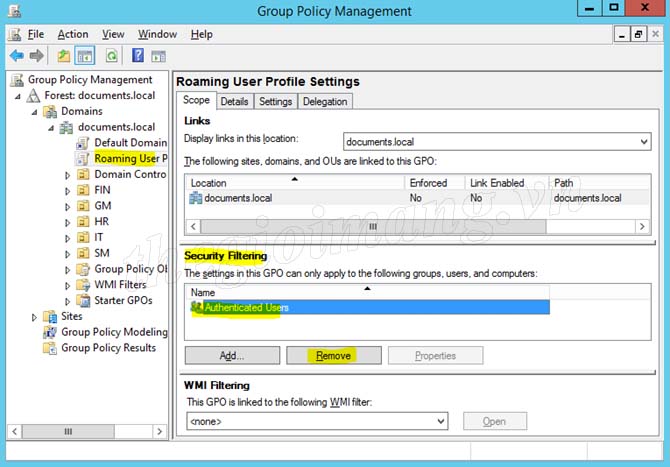The image size is (670, 467).
Task: Click the Default Domain policy GPO icon
Action: [82, 143]
